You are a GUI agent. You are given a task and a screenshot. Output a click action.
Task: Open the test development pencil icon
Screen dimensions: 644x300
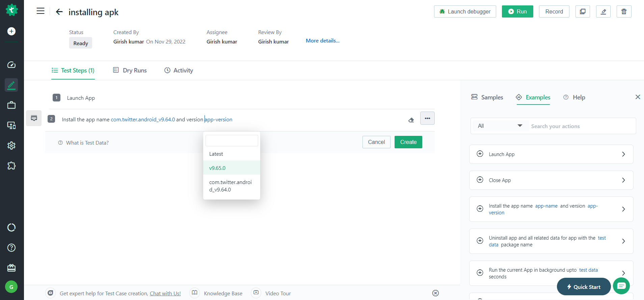(11, 85)
